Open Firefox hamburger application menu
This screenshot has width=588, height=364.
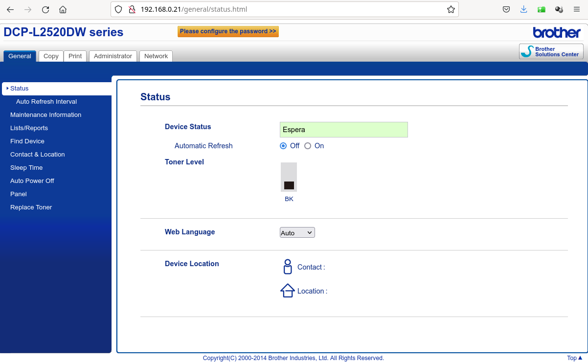point(577,10)
